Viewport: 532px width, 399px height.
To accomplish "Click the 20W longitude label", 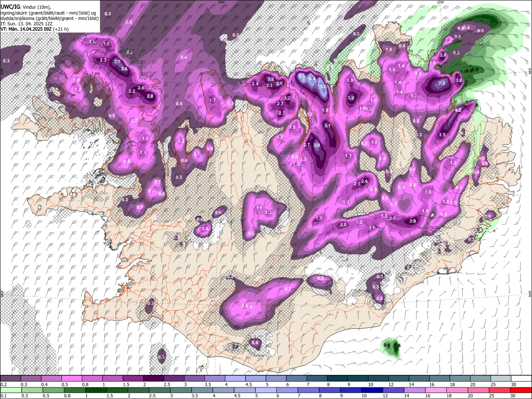I will (x=221, y=2).
